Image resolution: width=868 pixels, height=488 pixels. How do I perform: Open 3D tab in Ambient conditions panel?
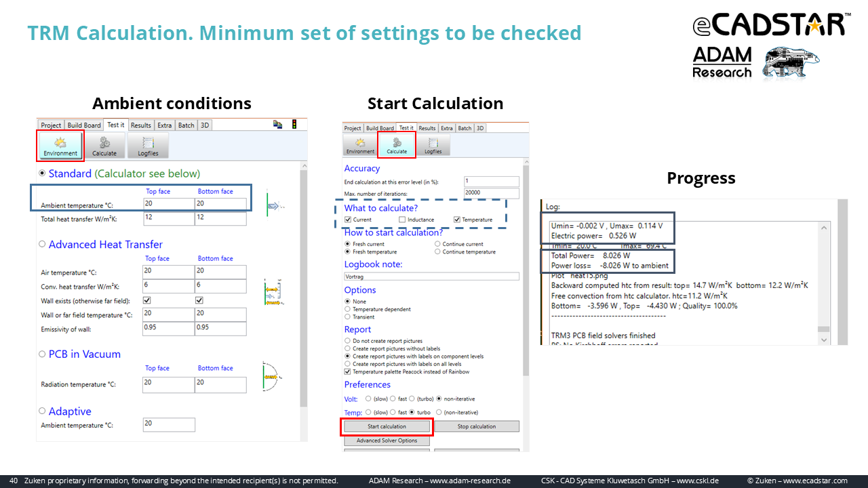tap(205, 125)
